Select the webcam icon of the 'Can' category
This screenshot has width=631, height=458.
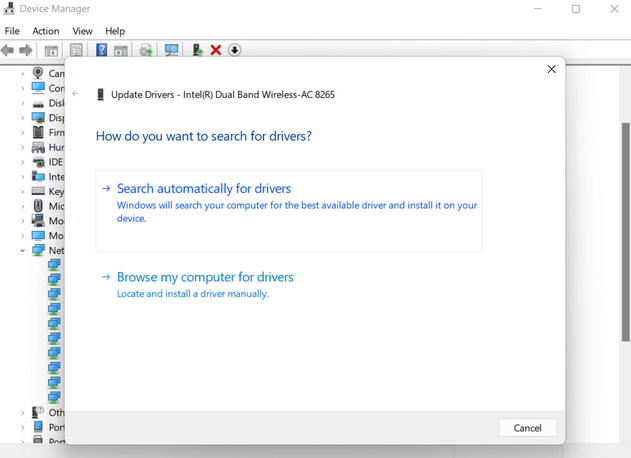(x=38, y=73)
